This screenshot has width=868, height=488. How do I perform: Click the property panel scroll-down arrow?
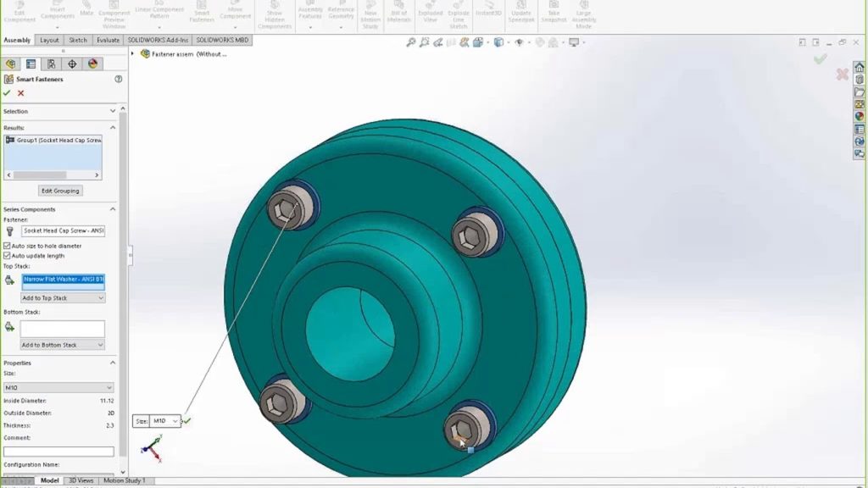[123, 473]
